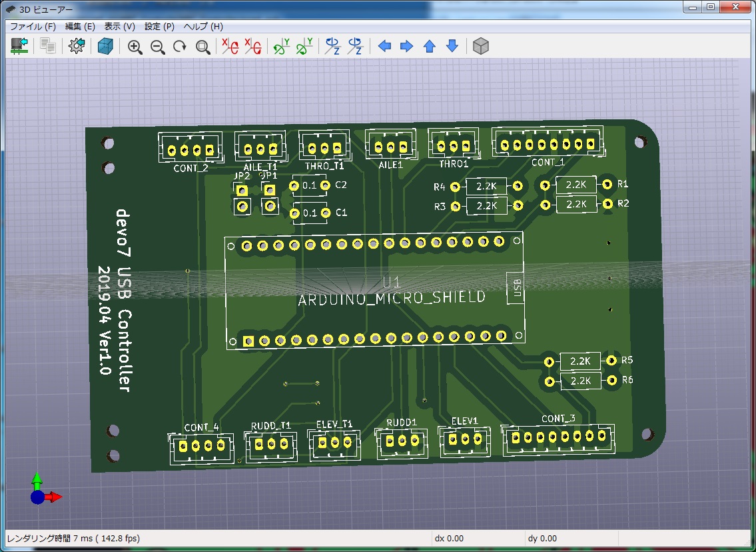Image resolution: width=756 pixels, height=552 pixels.
Task: Zoom out using the magnifier minus icon
Action: point(157,47)
